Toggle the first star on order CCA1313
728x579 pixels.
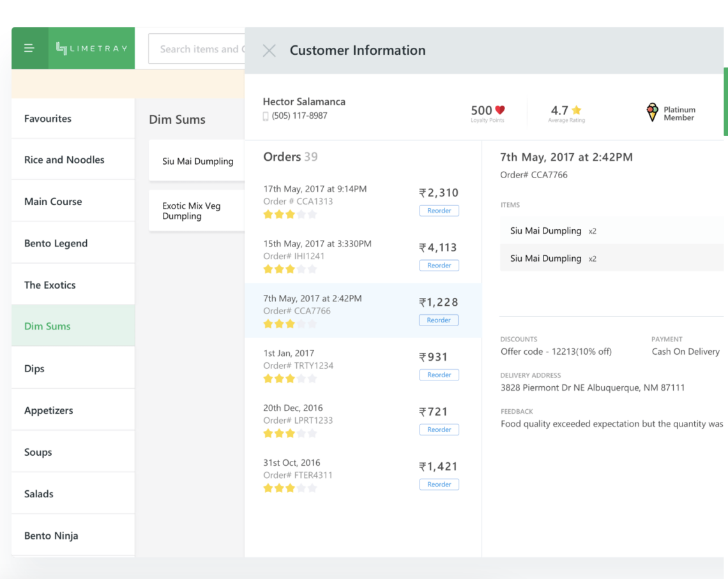[268, 214]
